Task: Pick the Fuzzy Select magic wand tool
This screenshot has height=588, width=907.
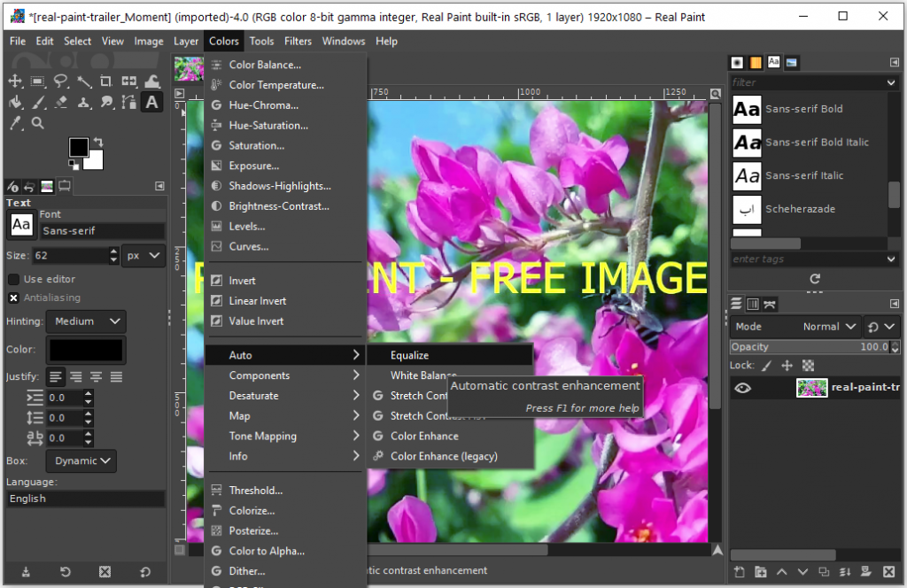Action: pyautogui.click(x=84, y=81)
